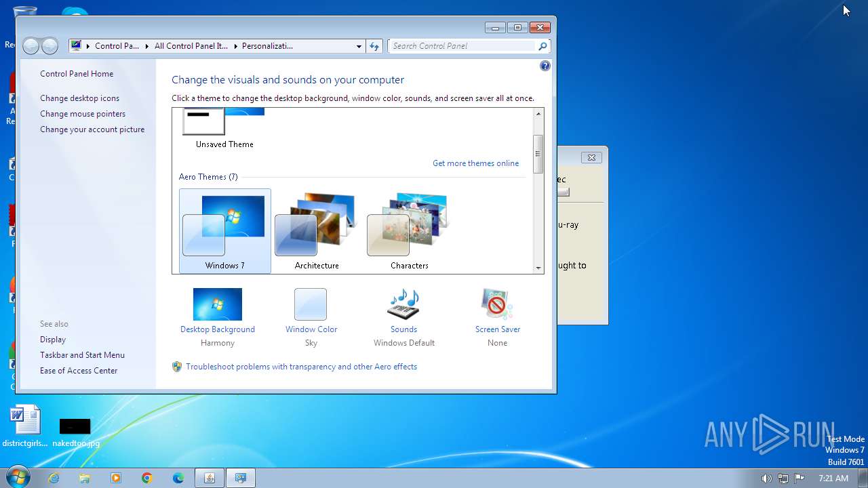Expand the arrow after All Control Panel Items breadcrumb

pos(235,46)
